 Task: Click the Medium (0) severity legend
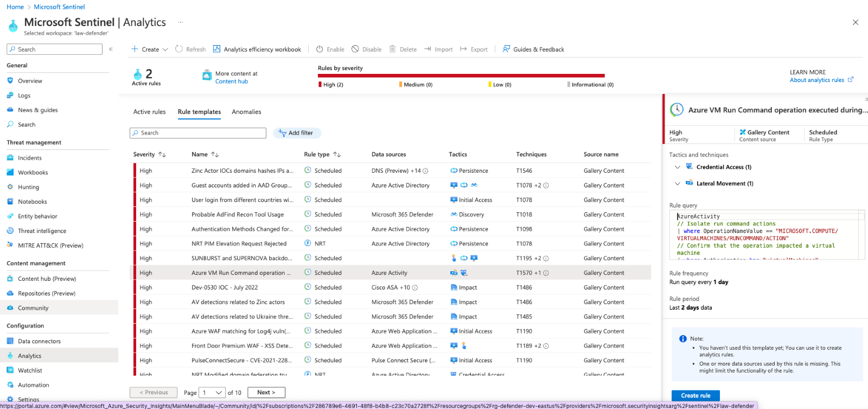click(416, 85)
